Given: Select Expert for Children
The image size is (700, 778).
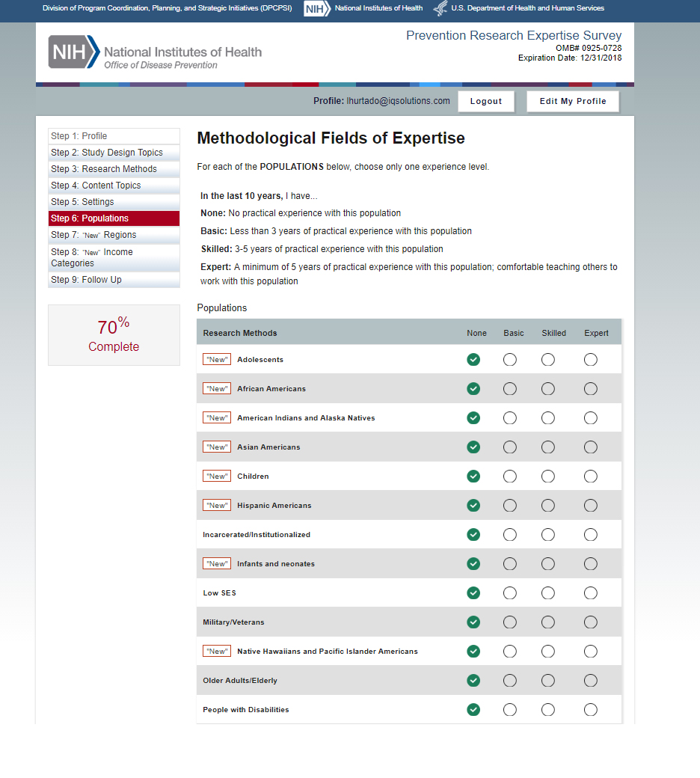Looking at the screenshot, I should [x=591, y=477].
